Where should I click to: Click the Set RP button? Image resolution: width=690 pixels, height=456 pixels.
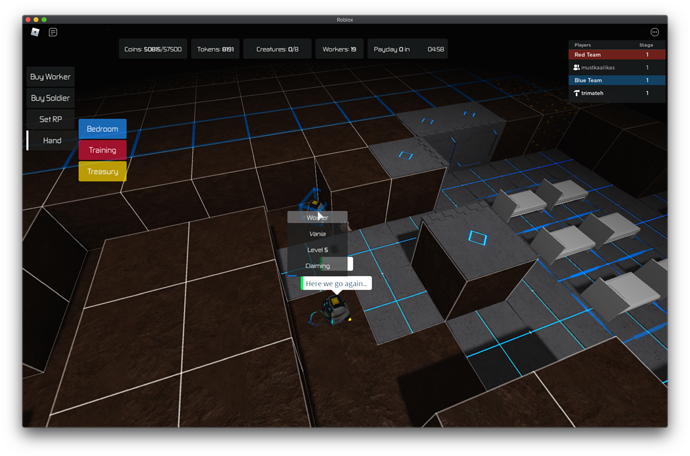click(50, 119)
